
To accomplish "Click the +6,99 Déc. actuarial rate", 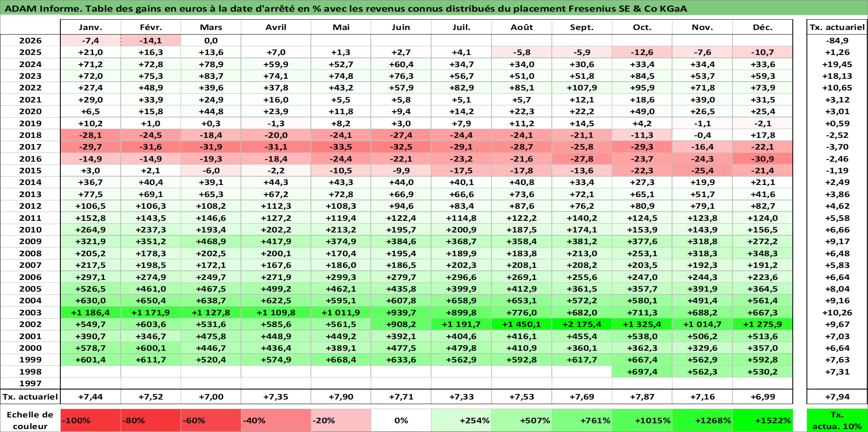I will pos(763,397).
